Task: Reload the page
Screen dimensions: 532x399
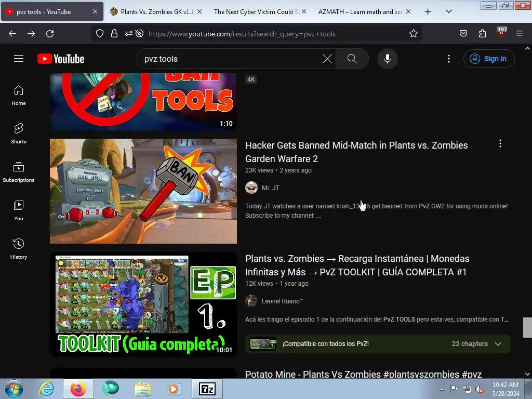Action: (50, 34)
